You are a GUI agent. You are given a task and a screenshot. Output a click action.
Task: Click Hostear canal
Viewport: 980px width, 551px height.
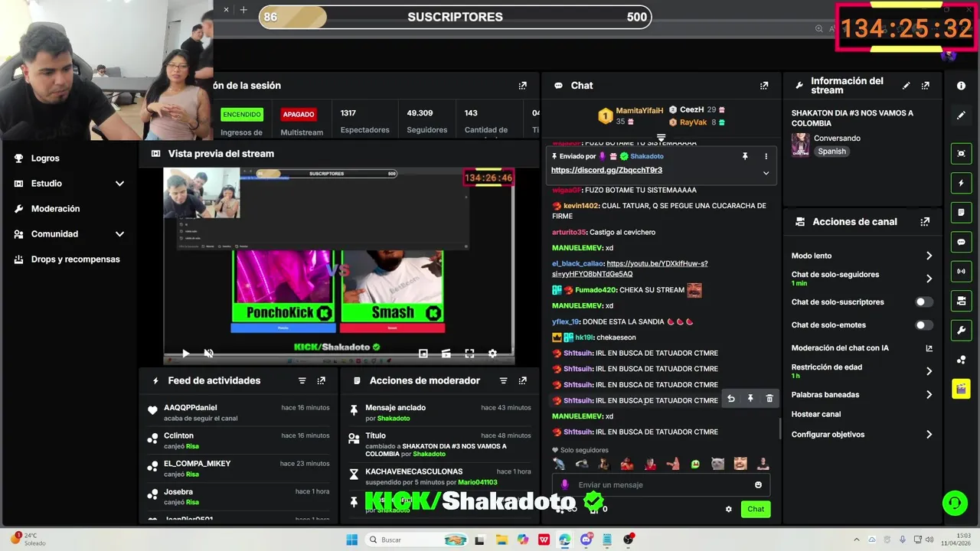pos(816,414)
